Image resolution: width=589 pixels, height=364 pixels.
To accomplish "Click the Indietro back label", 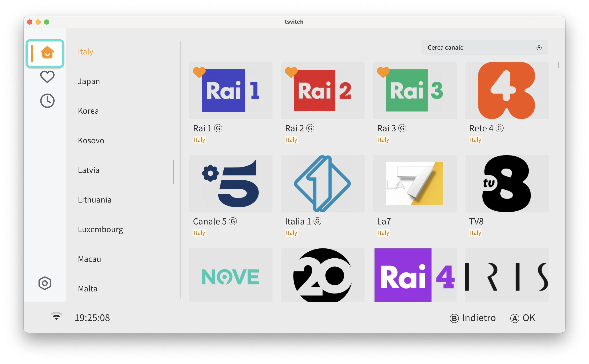I will point(479,318).
